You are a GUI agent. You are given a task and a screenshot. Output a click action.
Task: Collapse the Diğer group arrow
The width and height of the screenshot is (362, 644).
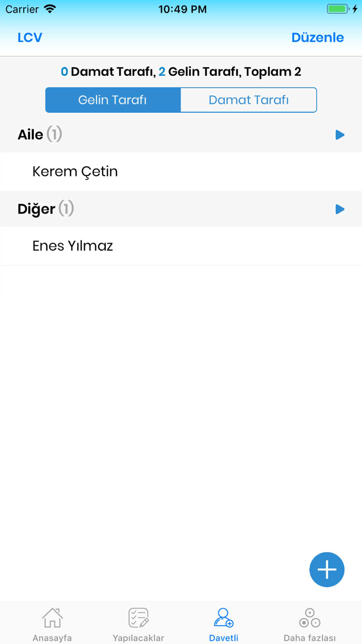click(340, 209)
